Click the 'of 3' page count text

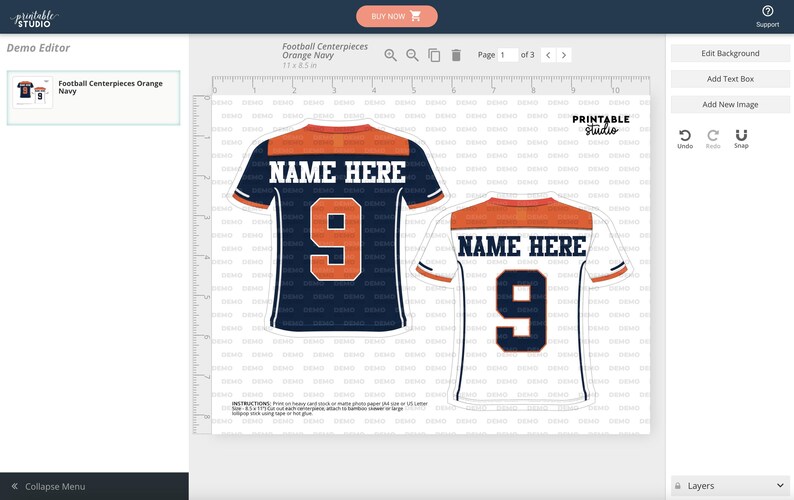tap(528, 55)
